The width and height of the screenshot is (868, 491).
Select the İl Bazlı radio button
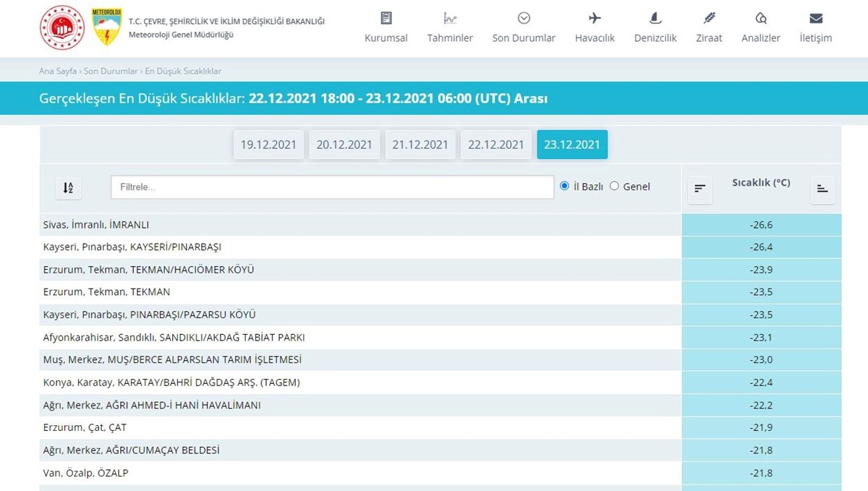[x=565, y=187]
